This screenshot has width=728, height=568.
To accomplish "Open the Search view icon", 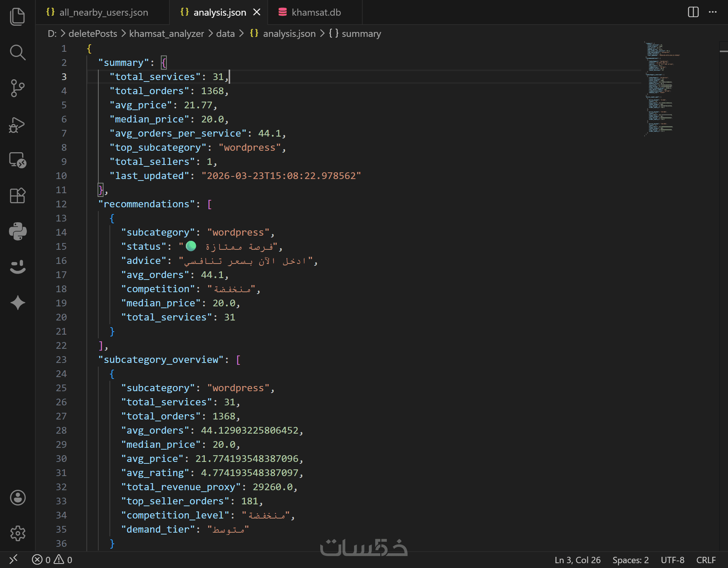I will click(x=18, y=52).
